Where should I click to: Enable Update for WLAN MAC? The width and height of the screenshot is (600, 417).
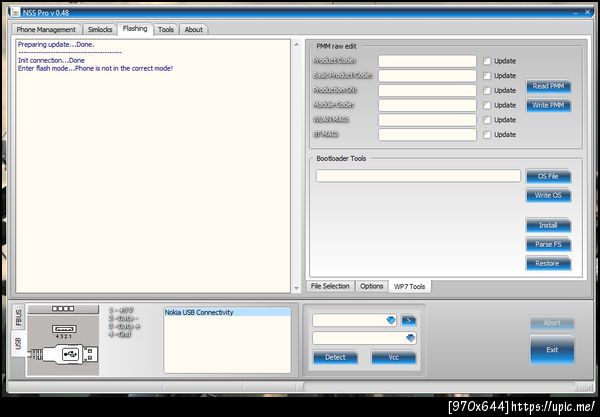point(487,120)
